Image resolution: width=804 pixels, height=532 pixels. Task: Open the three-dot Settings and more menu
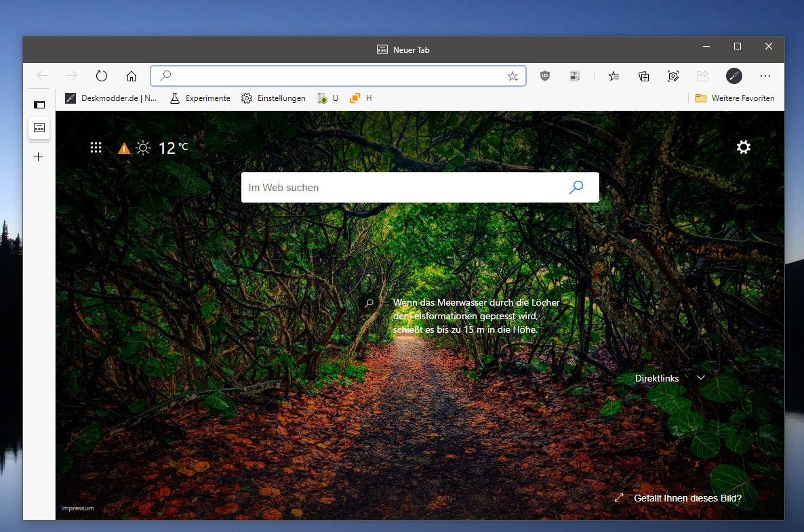coord(765,76)
